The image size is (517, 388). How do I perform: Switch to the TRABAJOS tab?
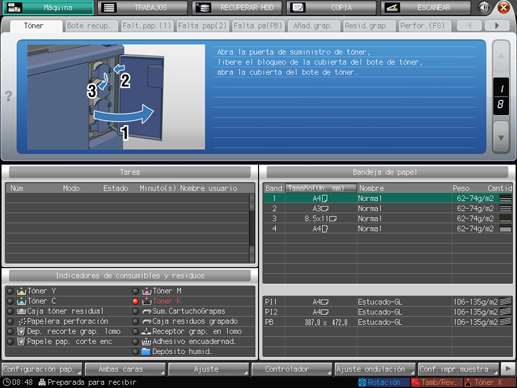coord(142,7)
